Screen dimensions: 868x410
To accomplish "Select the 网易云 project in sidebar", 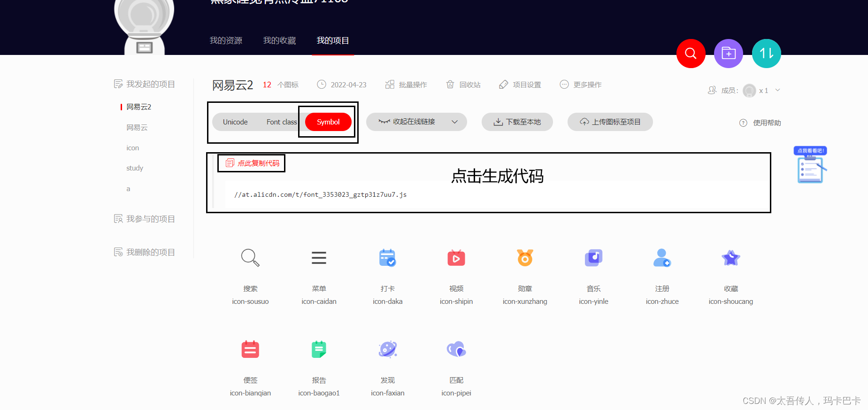I will coord(137,127).
